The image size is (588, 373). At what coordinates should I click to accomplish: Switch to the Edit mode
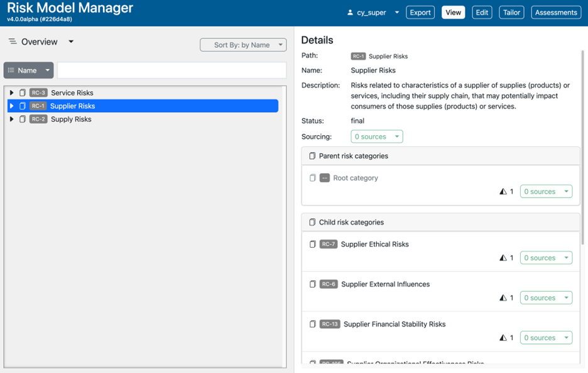click(x=482, y=13)
